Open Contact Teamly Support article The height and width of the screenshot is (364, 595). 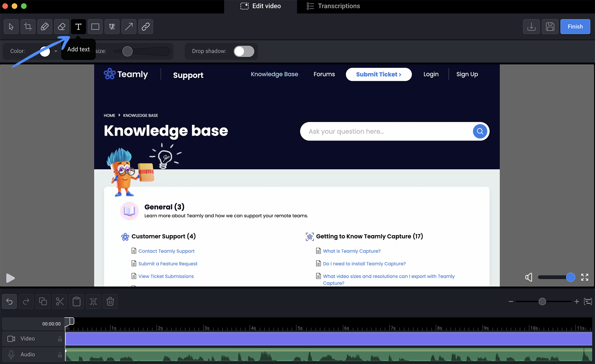166,251
